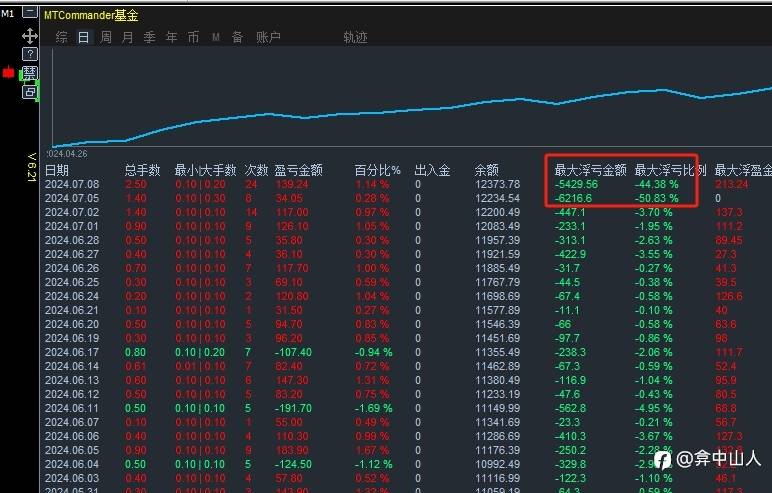This screenshot has height=493, width=772.
Task: Open the 账户 account tab
Action: [x=268, y=37]
